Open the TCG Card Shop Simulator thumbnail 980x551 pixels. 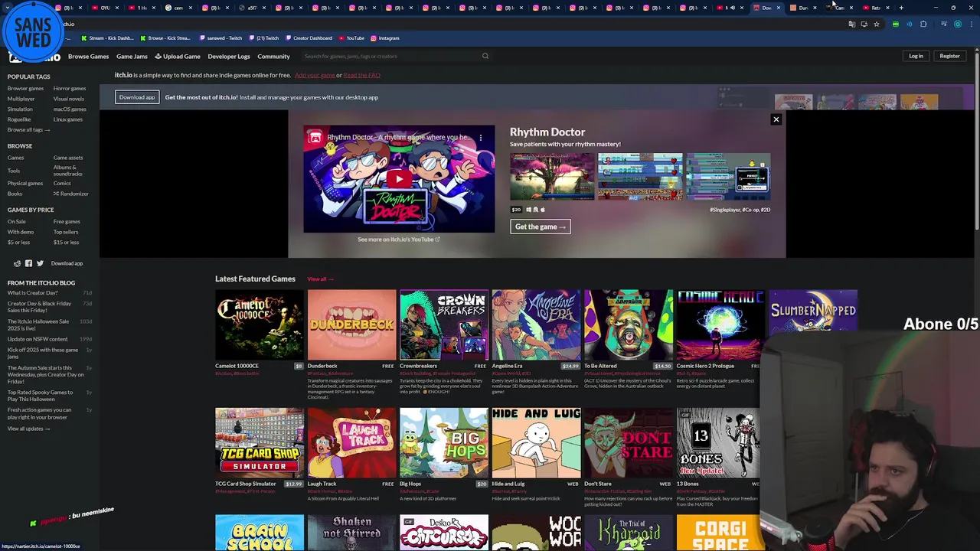260,443
